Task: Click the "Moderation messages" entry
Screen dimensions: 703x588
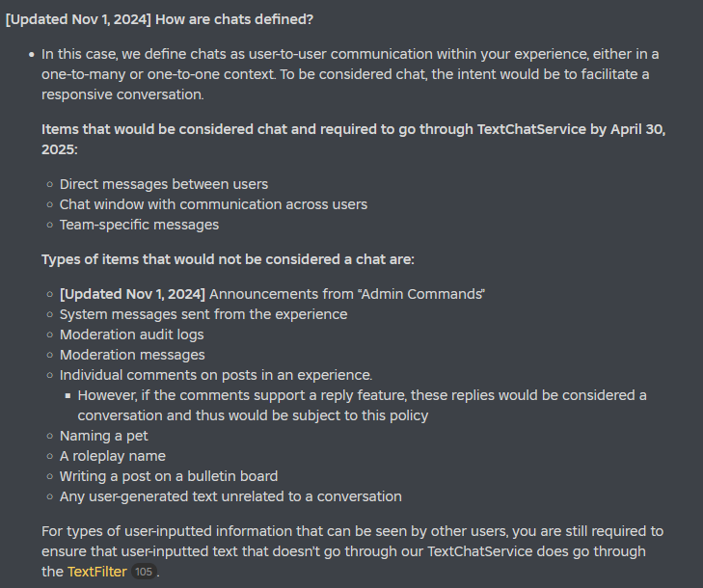Action: (x=132, y=355)
